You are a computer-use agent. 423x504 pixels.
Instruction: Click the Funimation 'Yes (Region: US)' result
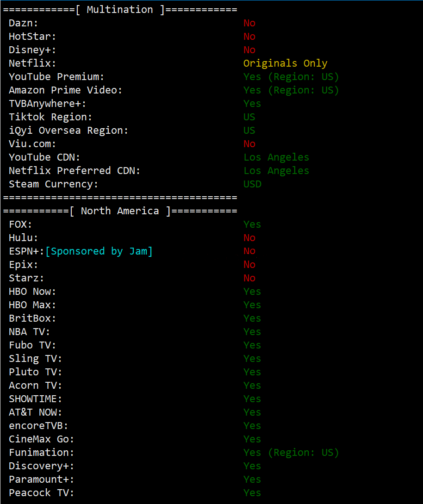[x=291, y=453]
